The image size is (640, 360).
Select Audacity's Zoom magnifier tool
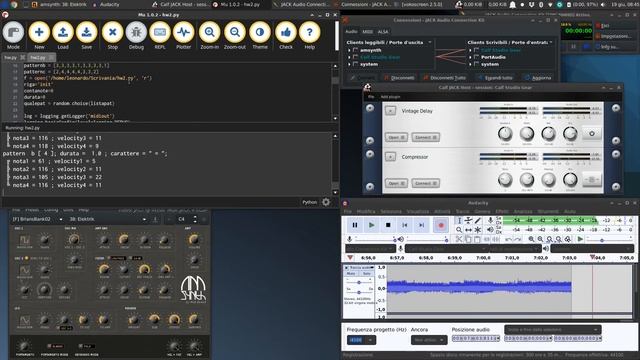point(459,230)
